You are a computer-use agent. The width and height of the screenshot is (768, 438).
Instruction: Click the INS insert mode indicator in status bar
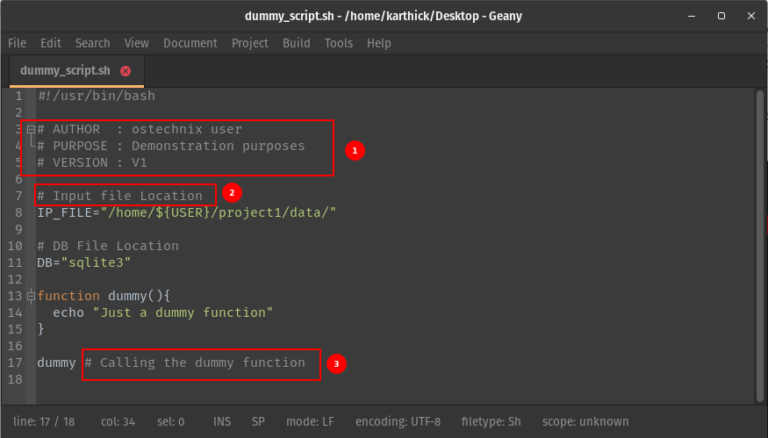point(221,421)
